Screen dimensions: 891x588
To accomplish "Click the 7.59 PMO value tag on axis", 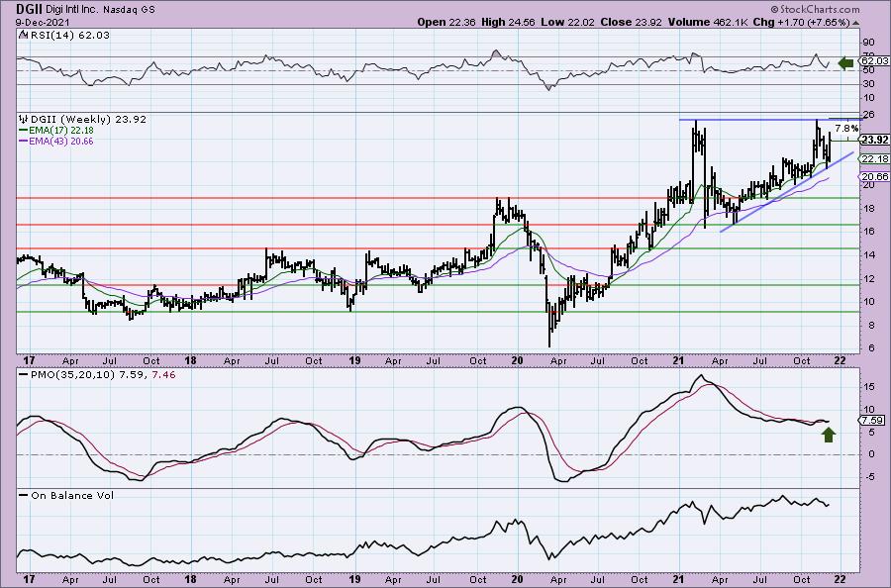I will pyautogui.click(x=871, y=421).
